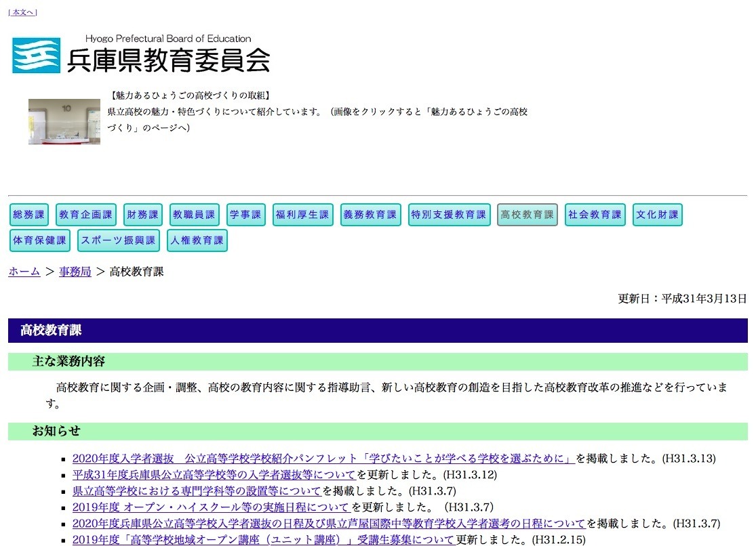
Task: Go to 人権教育課 from the navigation
Action: [x=197, y=240]
